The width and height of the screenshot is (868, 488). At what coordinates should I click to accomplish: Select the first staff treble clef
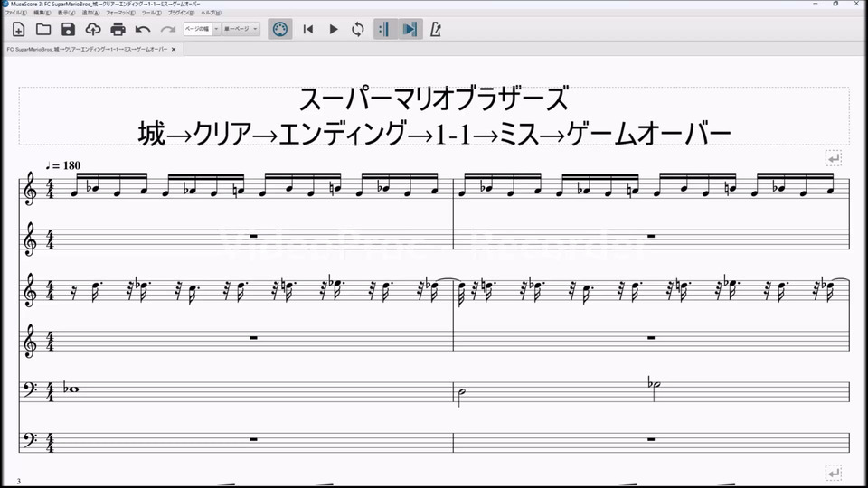tap(30, 188)
